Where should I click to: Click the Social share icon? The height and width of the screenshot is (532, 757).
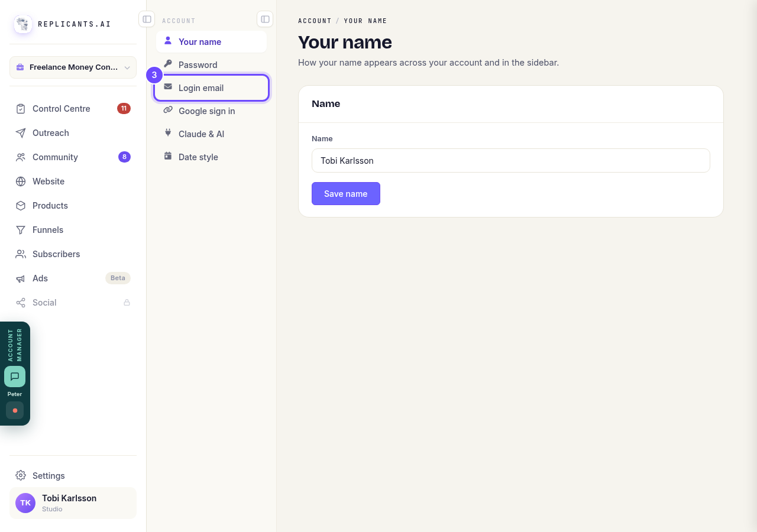pos(21,303)
